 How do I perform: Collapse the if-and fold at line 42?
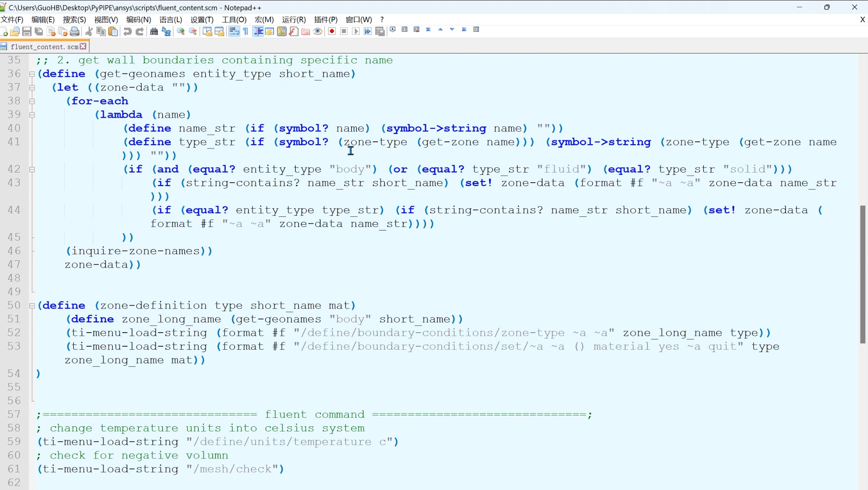(x=32, y=169)
